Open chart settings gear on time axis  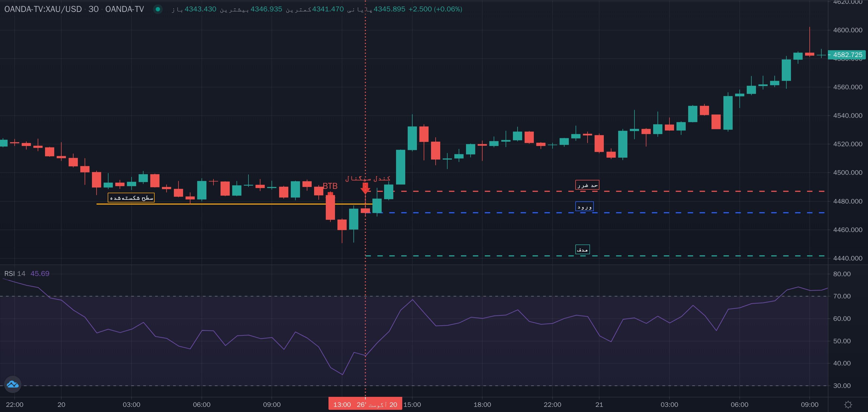coord(848,405)
